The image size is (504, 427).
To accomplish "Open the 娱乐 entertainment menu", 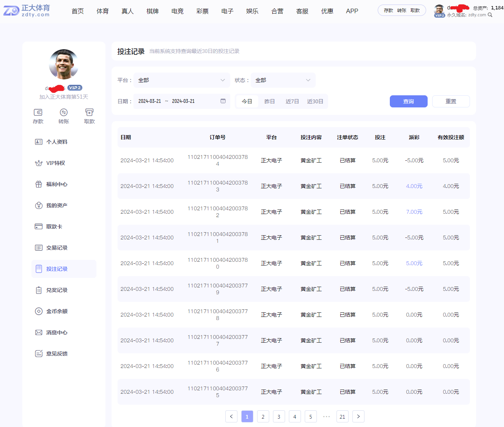I will point(252,11).
